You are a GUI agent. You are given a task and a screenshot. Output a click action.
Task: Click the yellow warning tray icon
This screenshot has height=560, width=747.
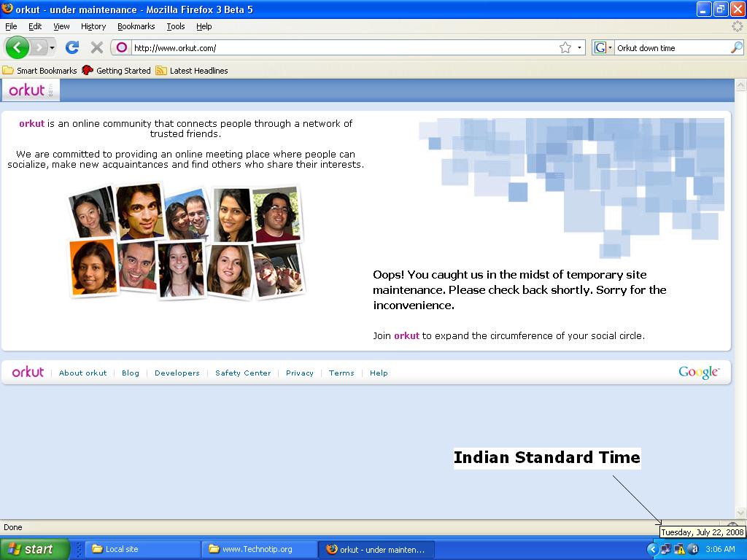coord(679,549)
